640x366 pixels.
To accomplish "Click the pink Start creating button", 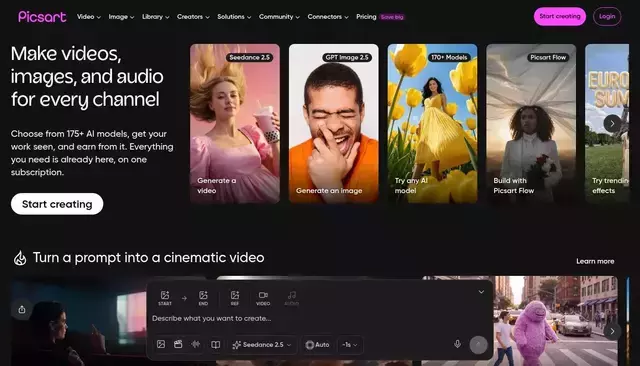I will pyautogui.click(x=560, y=17).
